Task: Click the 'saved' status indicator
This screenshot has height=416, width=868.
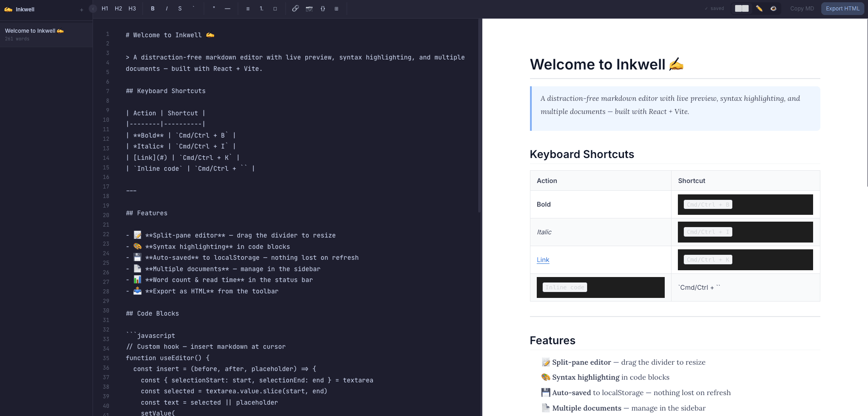Action: pyautogui.click(x=715, y=9)
